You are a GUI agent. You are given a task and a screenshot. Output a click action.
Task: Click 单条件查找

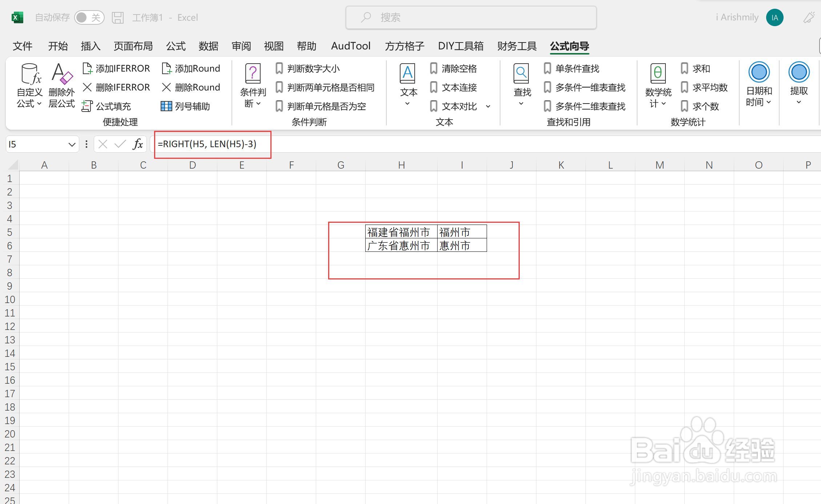pos(572,68)
